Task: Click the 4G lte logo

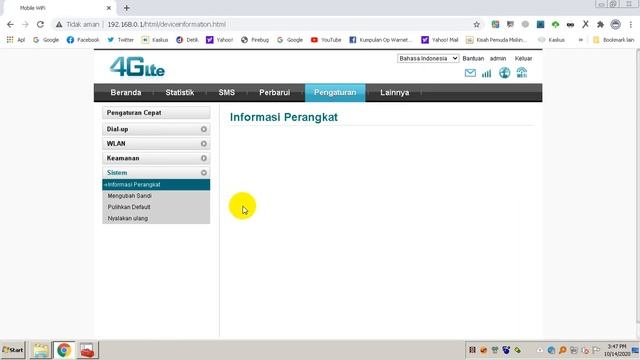Action: tap(137, 67)
